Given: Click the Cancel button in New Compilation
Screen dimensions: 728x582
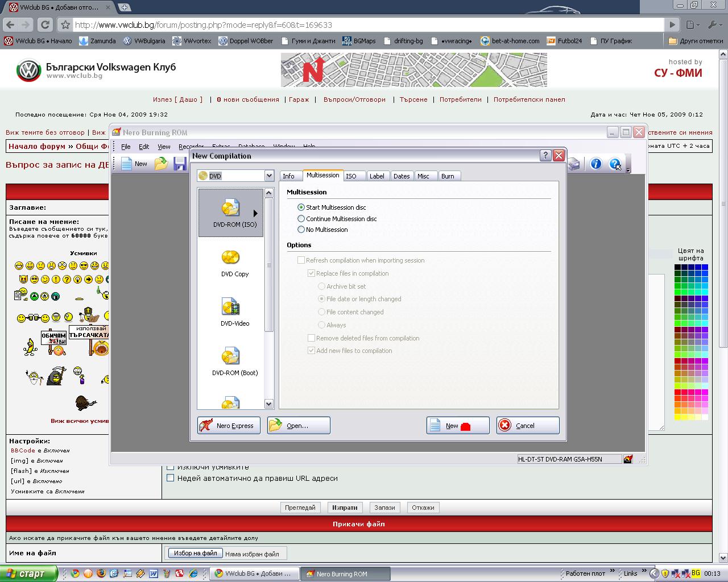Looking at the screenshot, I should tap(527, 426).
